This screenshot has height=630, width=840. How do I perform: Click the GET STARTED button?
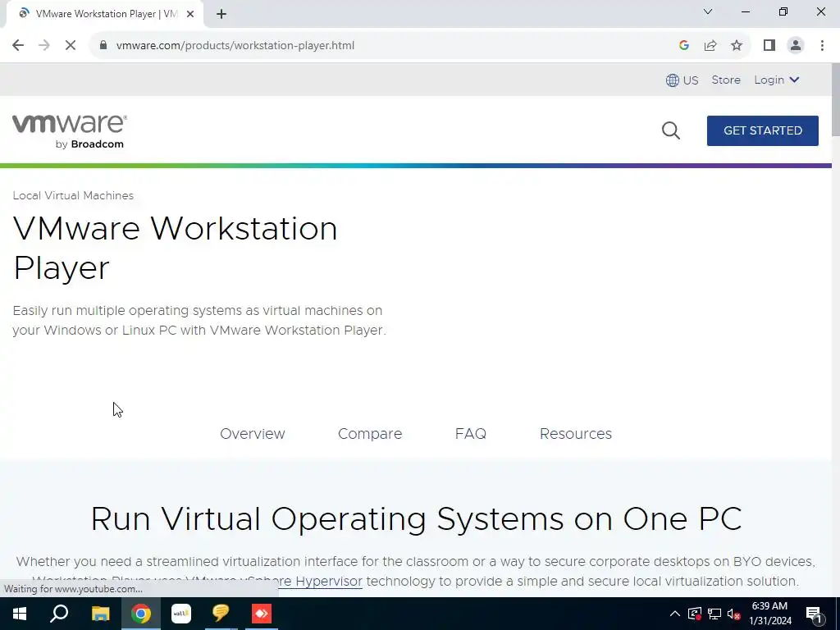pyautogui.click(x=762, y=130)
